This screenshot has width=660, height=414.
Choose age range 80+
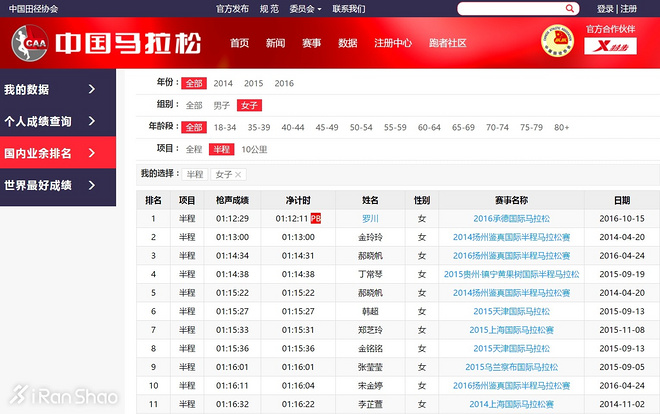pos(562,127)
